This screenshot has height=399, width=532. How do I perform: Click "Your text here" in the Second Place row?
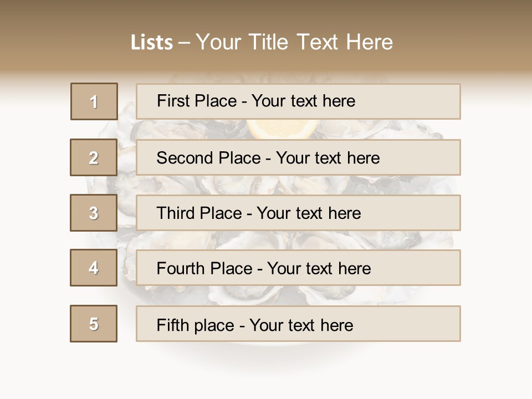click(328, 158)
